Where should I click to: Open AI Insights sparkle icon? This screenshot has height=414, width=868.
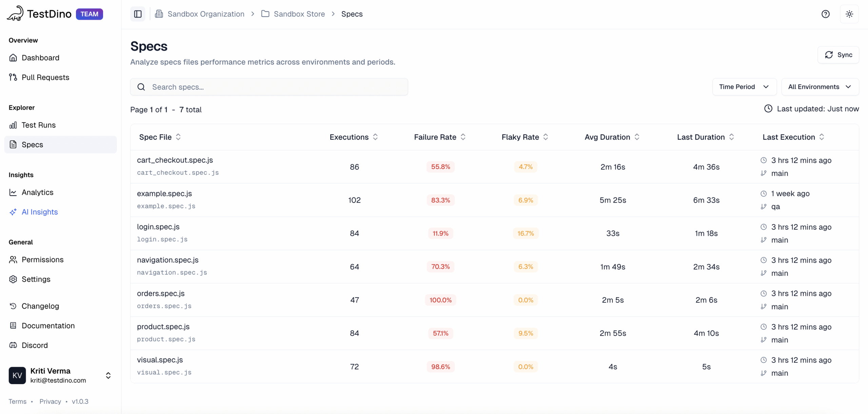[x=13, y=212]
